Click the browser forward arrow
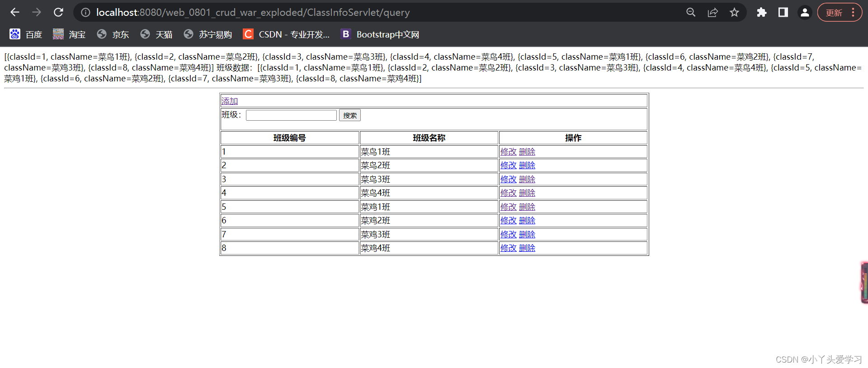 [37, 12]
